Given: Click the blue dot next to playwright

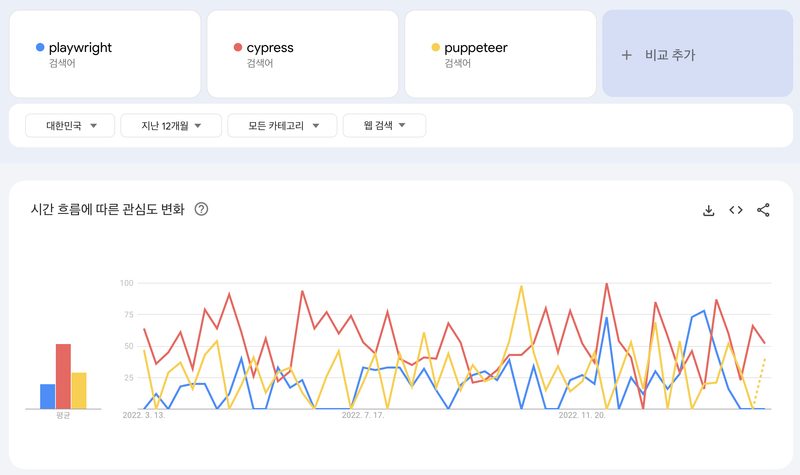Looking at the screenshot, I should click(x=39, y=47).
